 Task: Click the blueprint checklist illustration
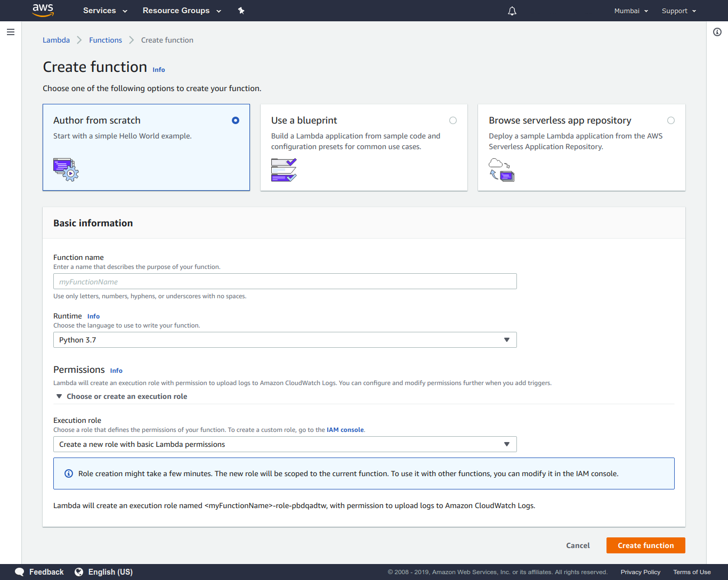pyautogui.click(x=284, y=170)
